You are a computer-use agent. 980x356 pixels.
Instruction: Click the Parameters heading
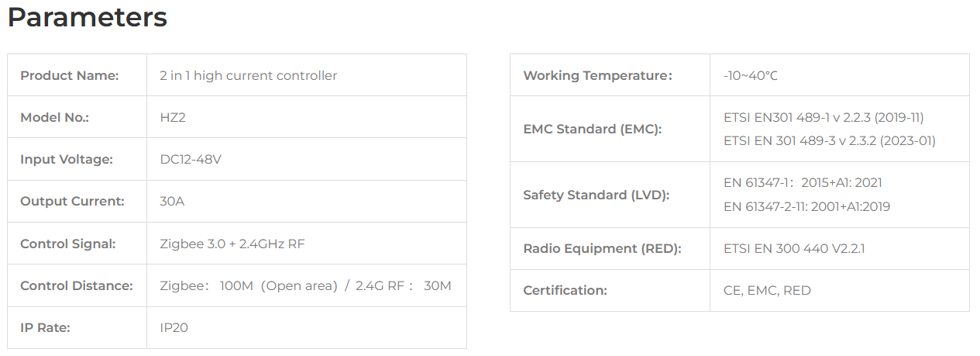click(x=87, y=17)
